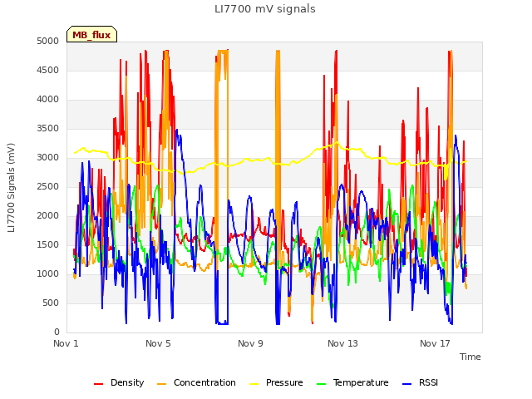Click the Nov 17 x-axis label
Viewport: 532px width, 399px height.
[435, 343]
